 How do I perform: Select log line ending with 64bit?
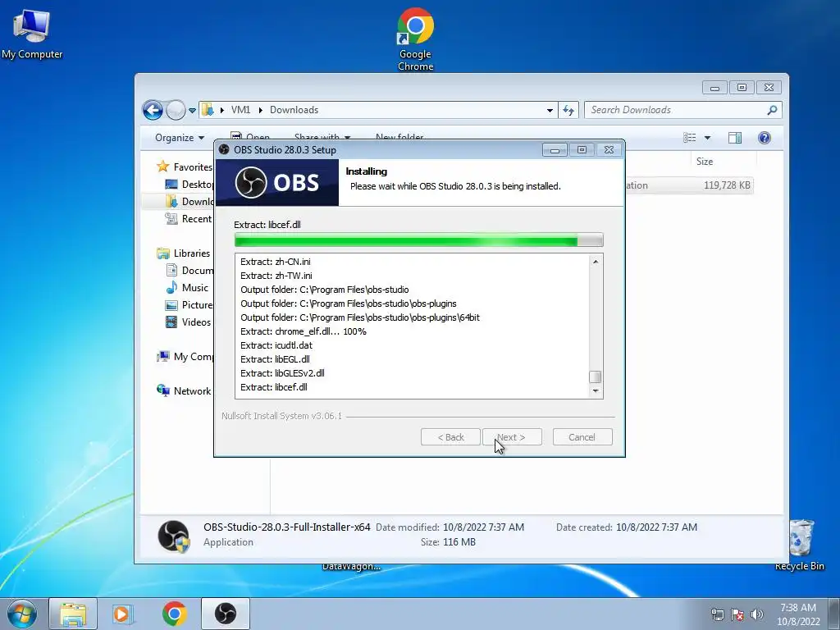point(360,317)
